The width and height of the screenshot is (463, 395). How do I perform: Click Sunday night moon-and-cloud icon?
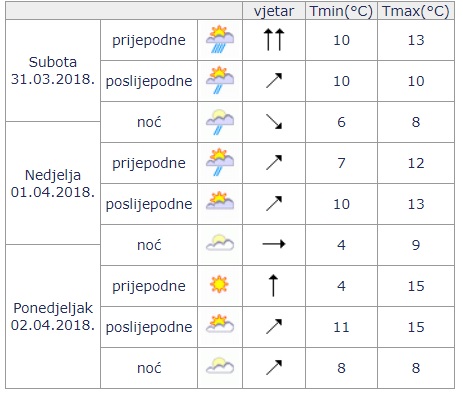click(220, 243)
